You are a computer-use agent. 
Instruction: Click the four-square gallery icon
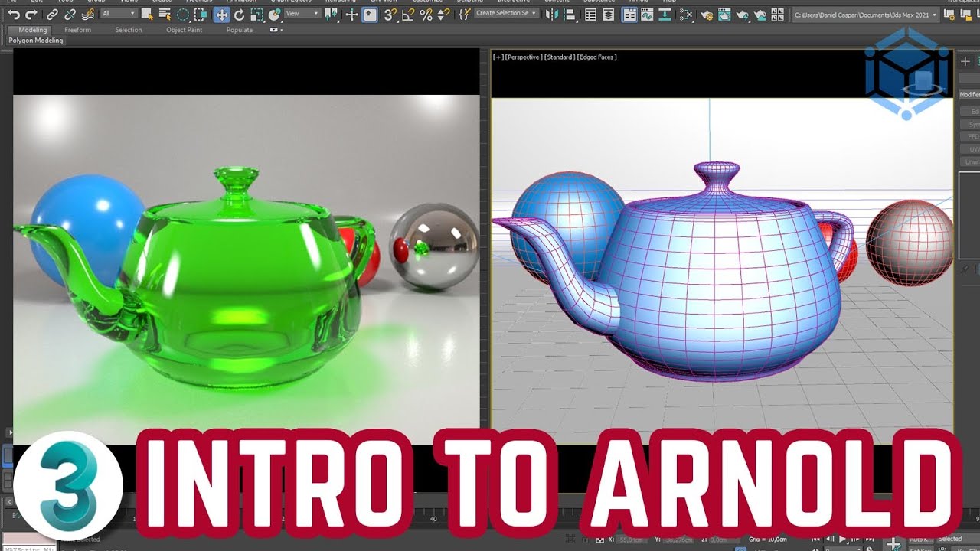pos(777,15)
